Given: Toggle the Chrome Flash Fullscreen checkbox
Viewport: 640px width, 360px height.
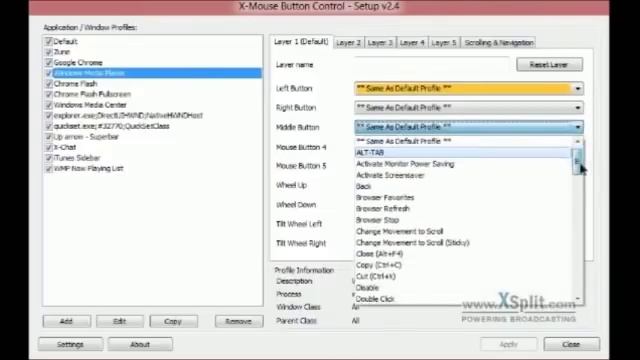Looking at the screenshot, I should coord(49,94).
